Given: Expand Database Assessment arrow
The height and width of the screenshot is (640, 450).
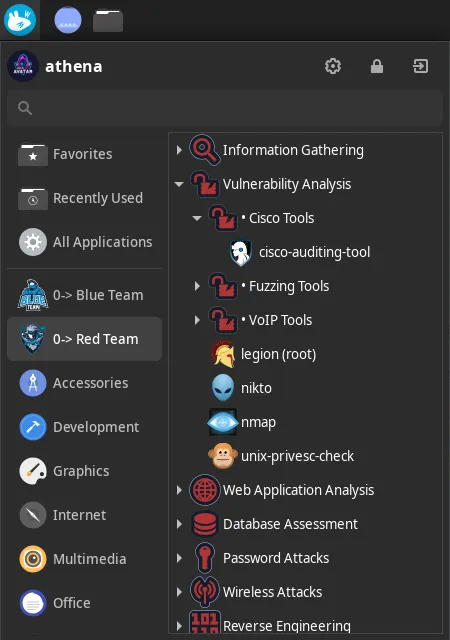Looking at the screenshot, I should 179,524.
